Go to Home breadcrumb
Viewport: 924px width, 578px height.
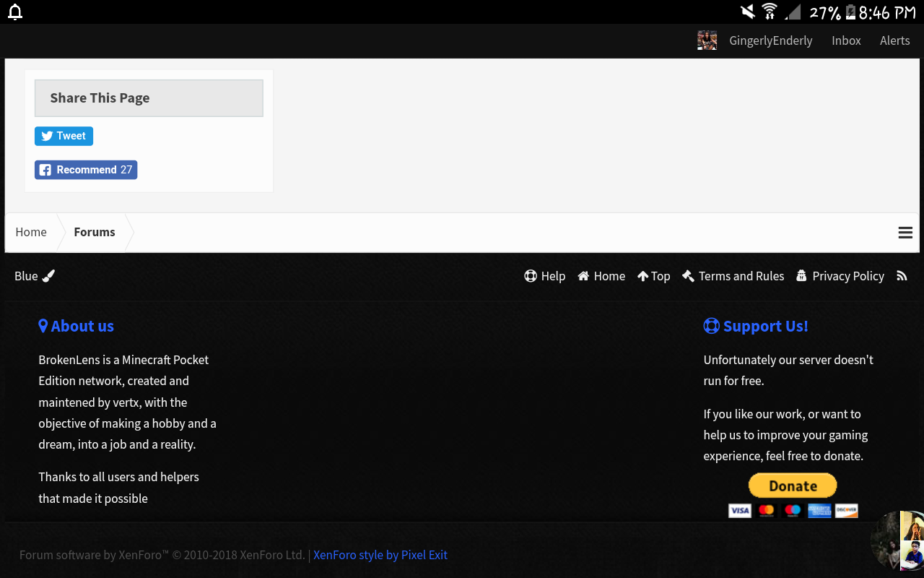pyautogui.click(x=31, y=232)
